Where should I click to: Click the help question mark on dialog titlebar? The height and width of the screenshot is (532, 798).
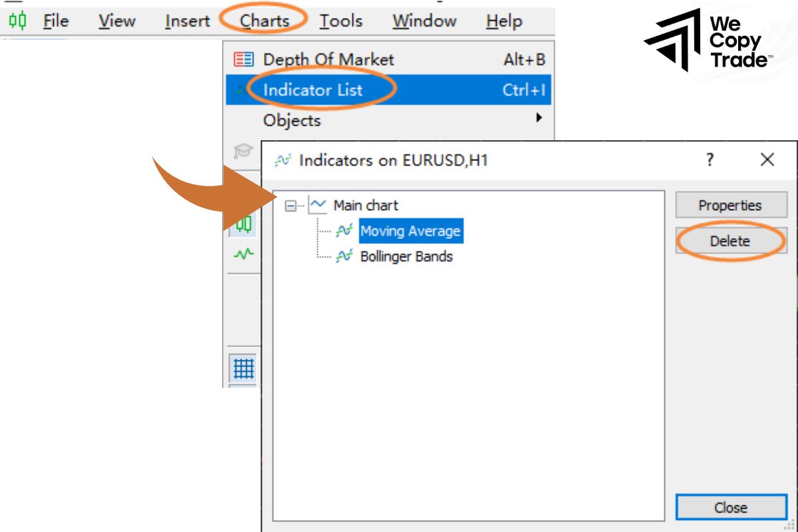[710, 160]
